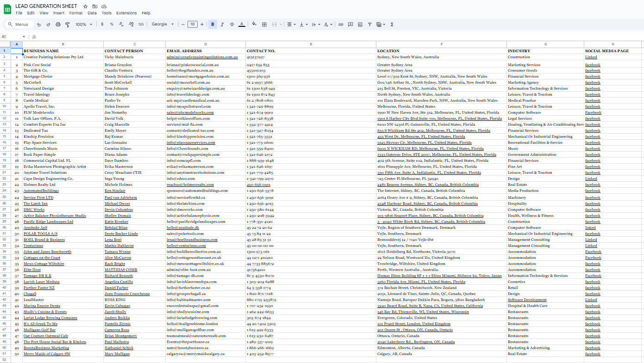
Task: Open the Insert menu
Action: pos(59,13)
